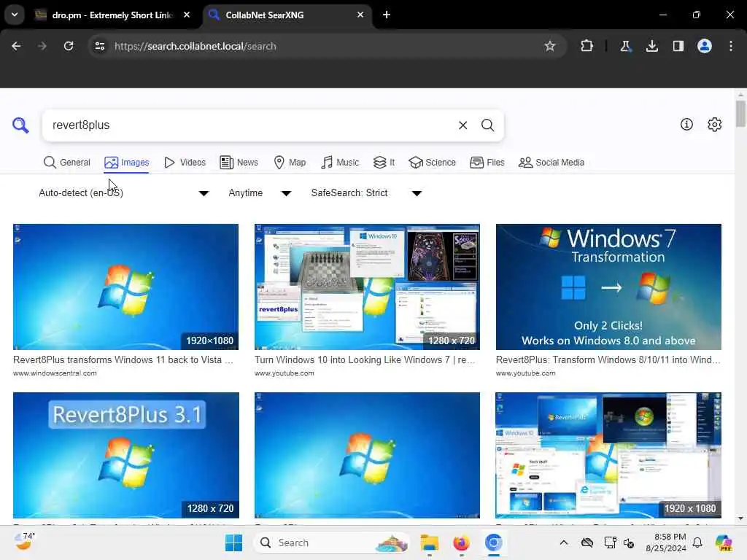The image size is (747, 560).
Task: Switch to the General search category
Action: (66, 163)
